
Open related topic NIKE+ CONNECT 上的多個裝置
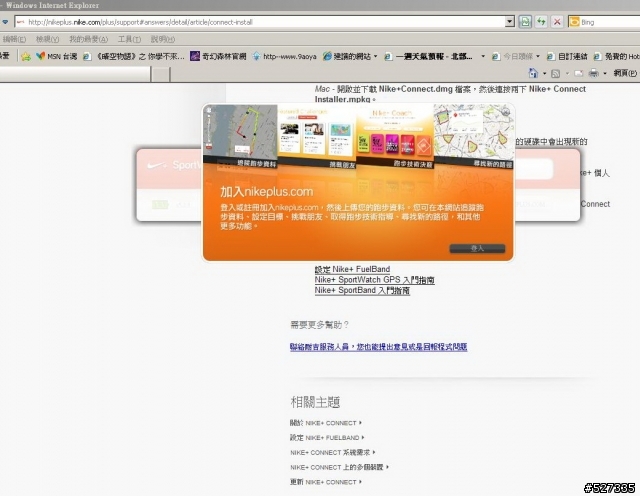(x=339, y=467)
